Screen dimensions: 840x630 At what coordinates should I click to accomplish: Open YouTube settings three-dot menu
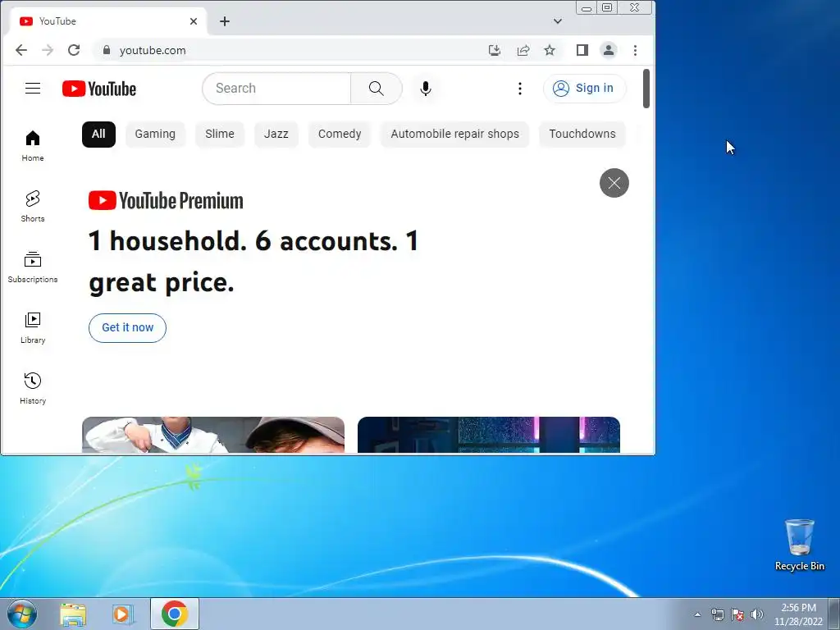pyautogui.click(x=519, y=89)
